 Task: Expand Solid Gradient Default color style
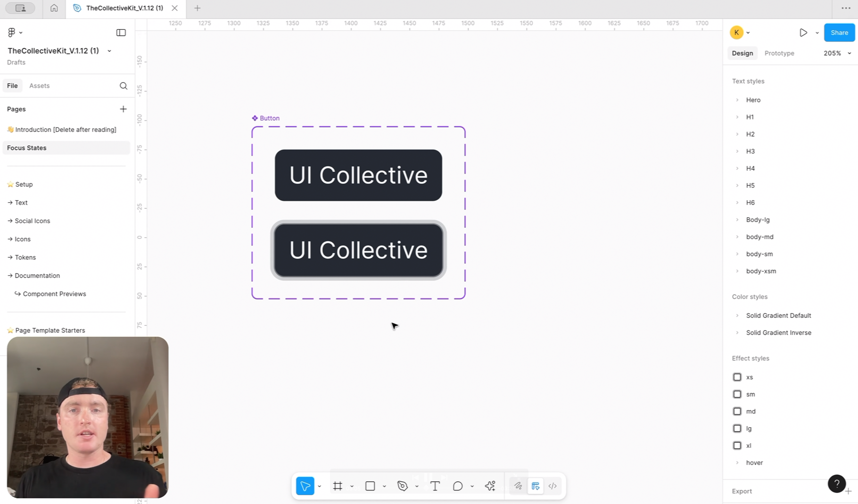(737, 315)
